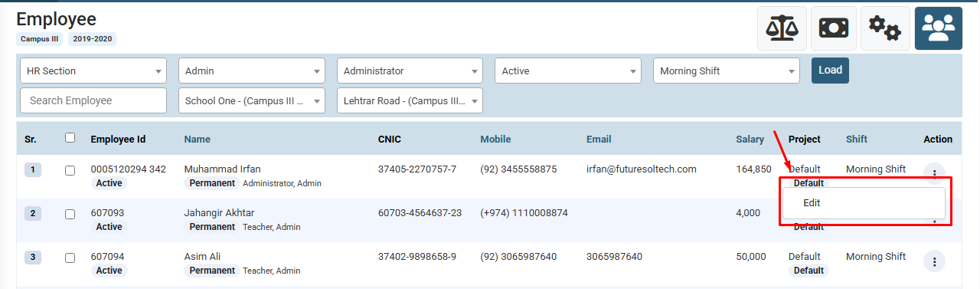Image resolution: width=980 pixels, height=289 pixels.
Task: Sort by the Mobile column header
Action: (495, 140)
